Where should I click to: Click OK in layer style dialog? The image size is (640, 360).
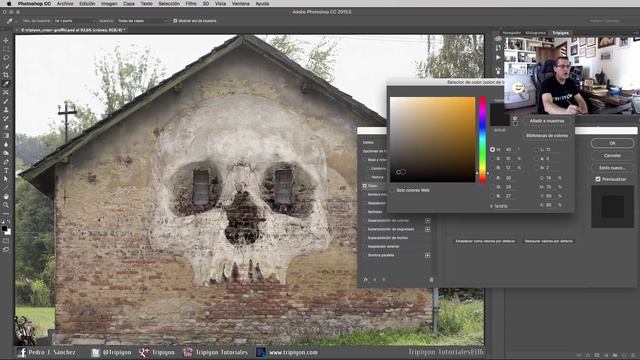tap(612, 143)
